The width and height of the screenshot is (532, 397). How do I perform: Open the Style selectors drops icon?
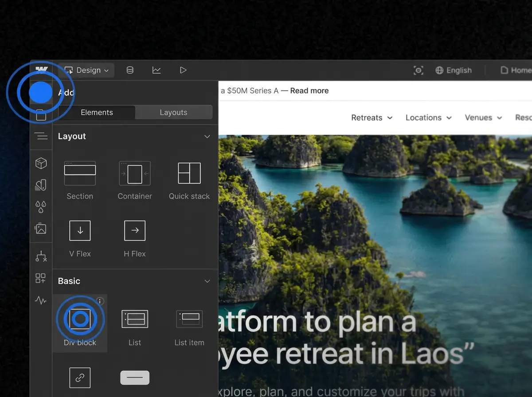tap(41, 206)
